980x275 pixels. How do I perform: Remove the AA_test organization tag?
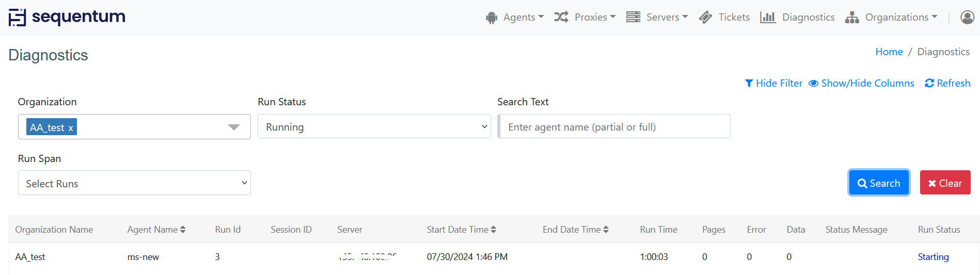pyautogui.click(x=71, y=127)
